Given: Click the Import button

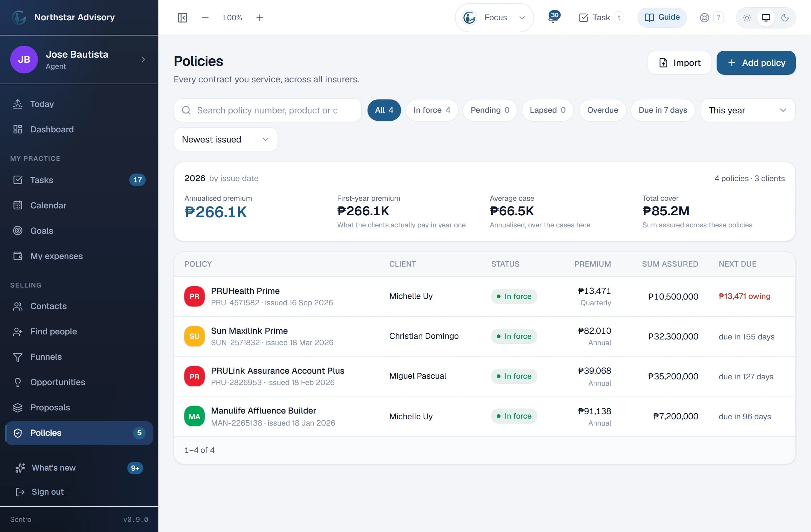Looking at the screenshot, I should click(x=680, y=63).
